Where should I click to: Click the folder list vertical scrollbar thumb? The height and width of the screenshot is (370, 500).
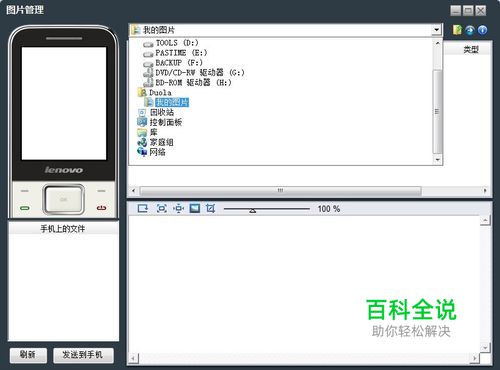coord(437,111)
